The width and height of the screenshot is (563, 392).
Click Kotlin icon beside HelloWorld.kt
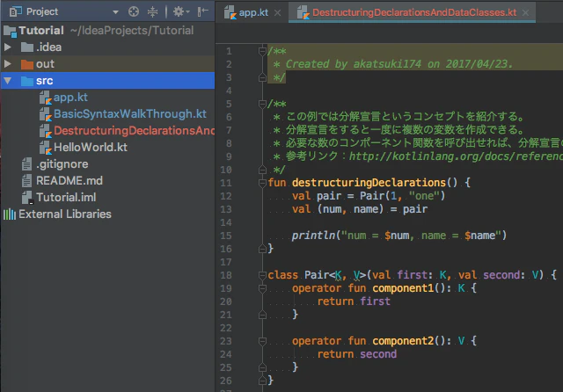pyautogui.click(x=46, y=148)
